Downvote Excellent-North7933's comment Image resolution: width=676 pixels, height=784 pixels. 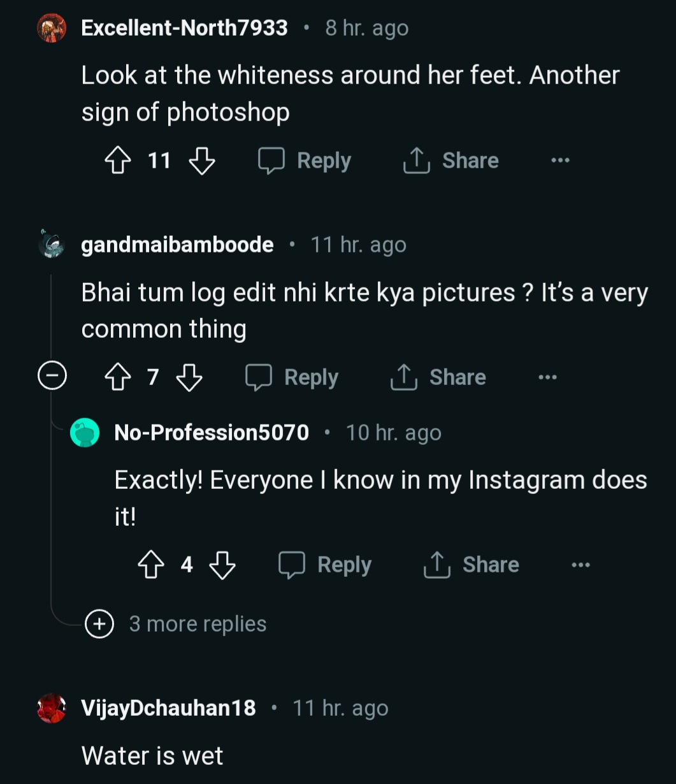202,161
